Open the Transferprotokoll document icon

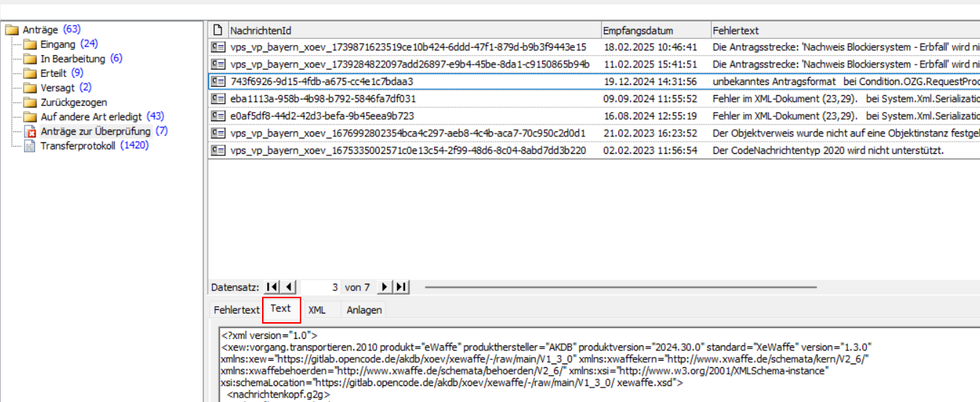coord(30,146)
